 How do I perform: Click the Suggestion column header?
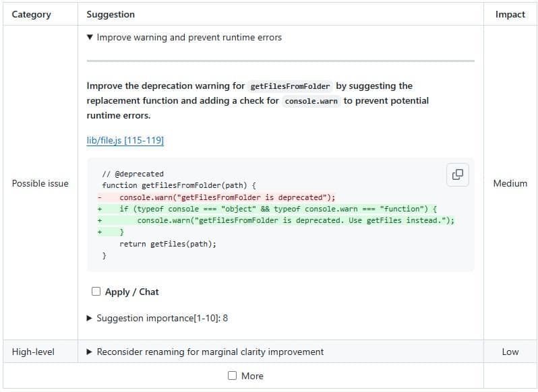click(x=111, y=14)
